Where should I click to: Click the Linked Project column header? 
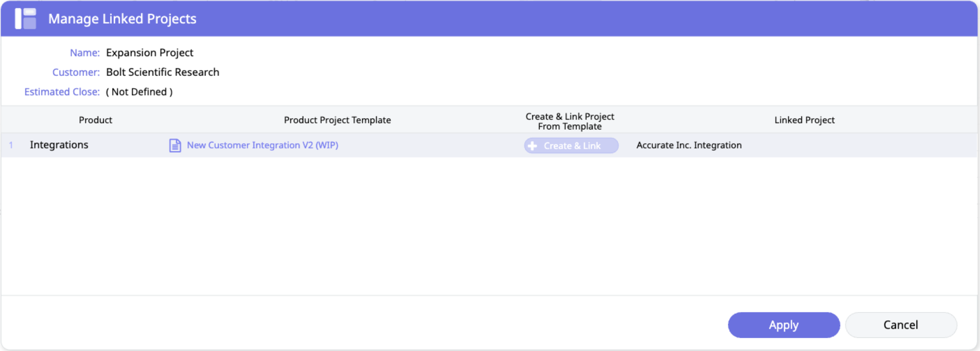[804, 120]
